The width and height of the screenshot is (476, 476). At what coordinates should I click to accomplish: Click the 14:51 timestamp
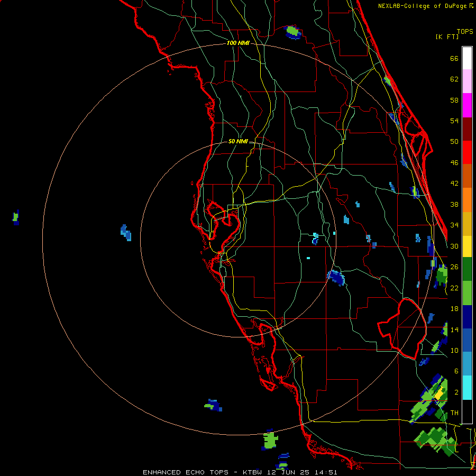click(x=325, y=472)
